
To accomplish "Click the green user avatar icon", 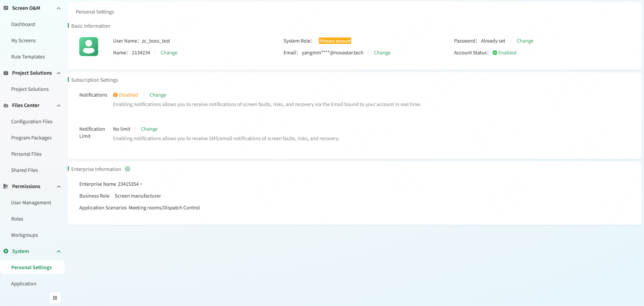I will [89, 47].
